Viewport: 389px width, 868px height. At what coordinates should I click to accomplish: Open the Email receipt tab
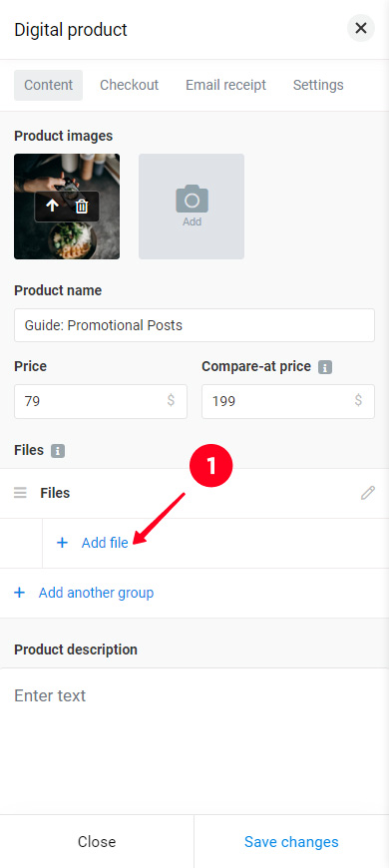[225, 85]
